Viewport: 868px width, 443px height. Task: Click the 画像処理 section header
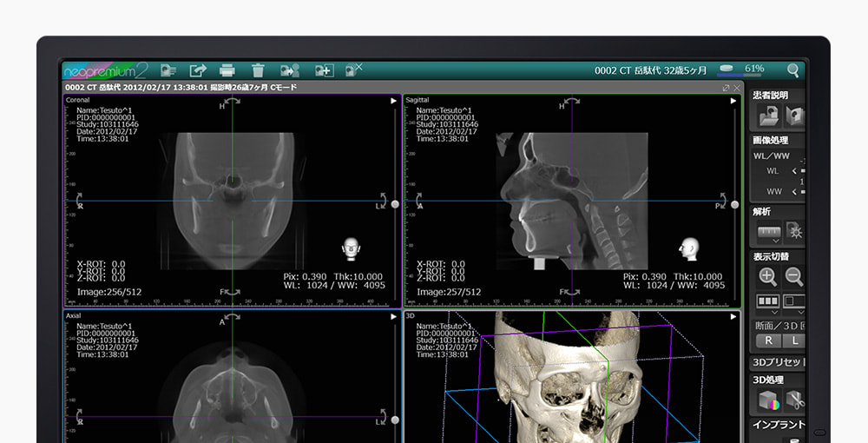[770, 141]
